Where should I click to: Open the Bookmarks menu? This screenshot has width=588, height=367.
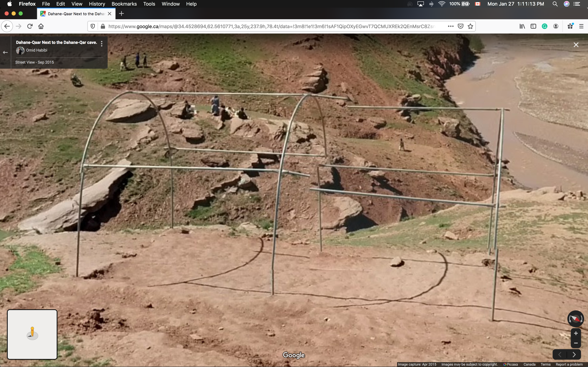pyautogui.click(x=124, y=4)
